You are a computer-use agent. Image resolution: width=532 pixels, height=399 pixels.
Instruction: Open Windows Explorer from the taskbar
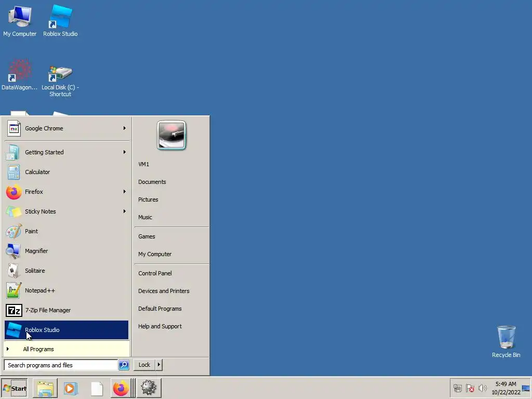(x=45, y=388)
